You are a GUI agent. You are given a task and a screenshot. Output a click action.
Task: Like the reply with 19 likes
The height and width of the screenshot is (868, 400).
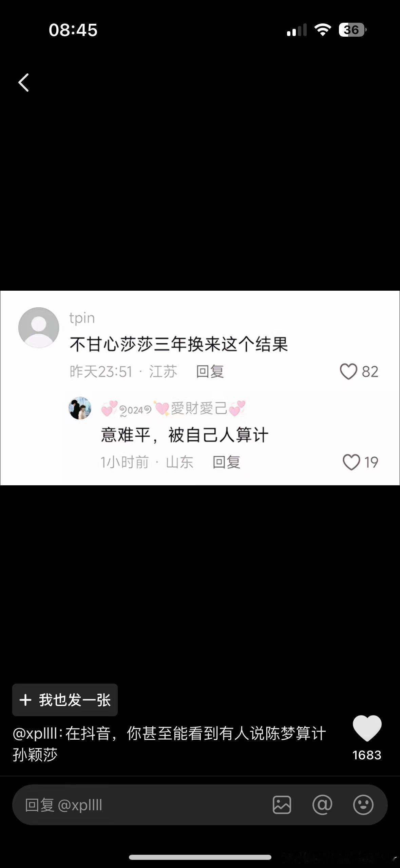(351, 462)
